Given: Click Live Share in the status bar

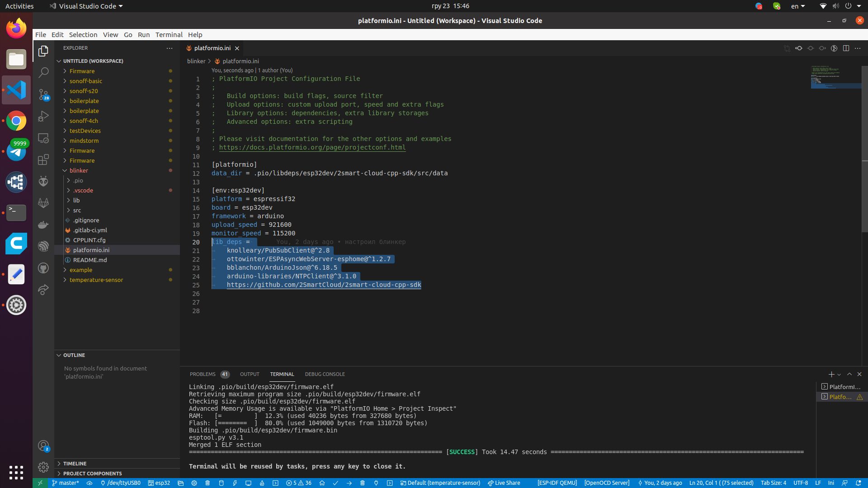Looking at the screenshot, I should 504,483.
